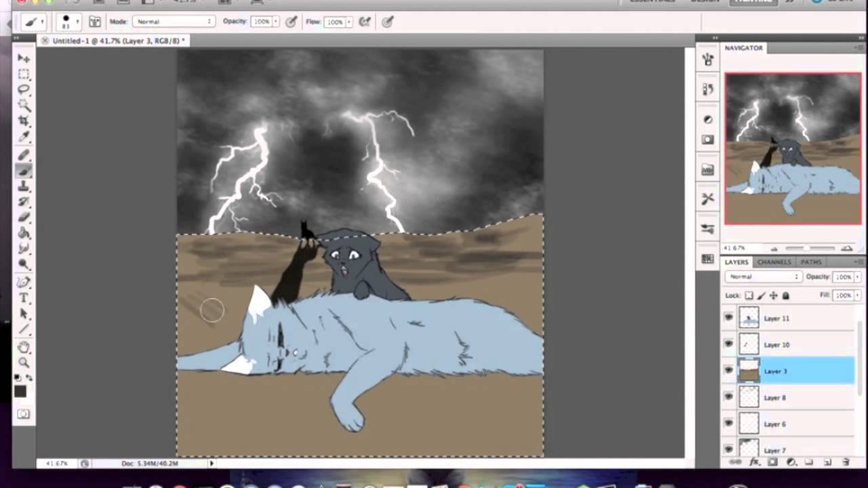Toggle Quick Mask mode
Image resolution: width=868 pixels, height=488 pixels.
(24, 414)
